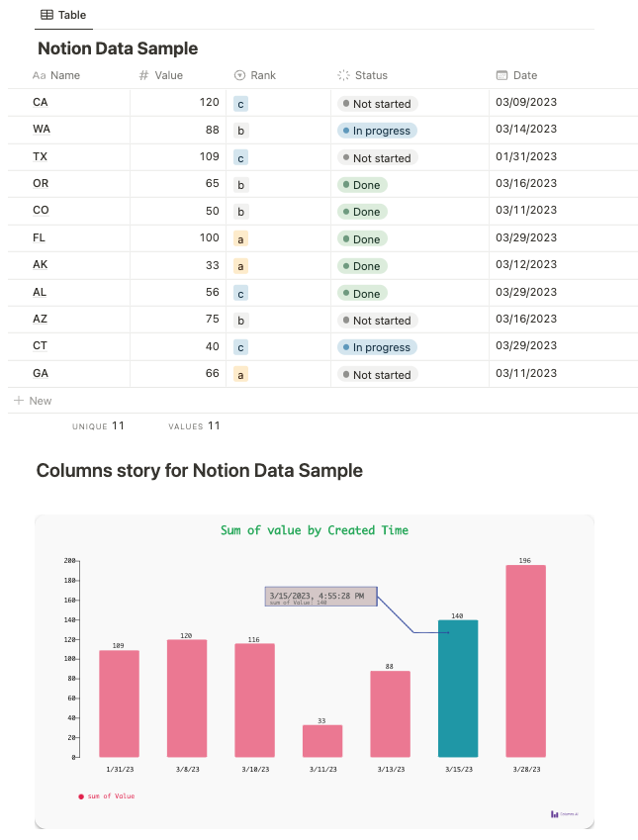This screenshot has width=638, height=840.
Task: Click the Columns story for Notion Data Sample heading
Action: (199, 470)
